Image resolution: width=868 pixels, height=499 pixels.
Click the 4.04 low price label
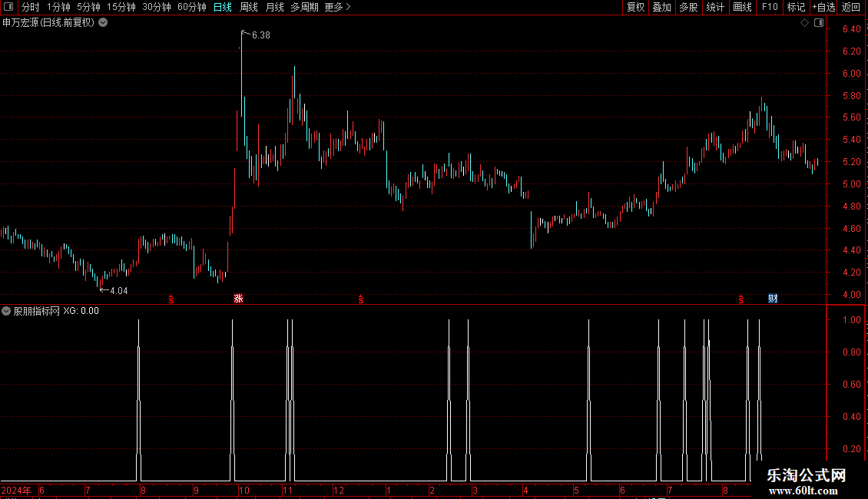(x=118, y=291)
